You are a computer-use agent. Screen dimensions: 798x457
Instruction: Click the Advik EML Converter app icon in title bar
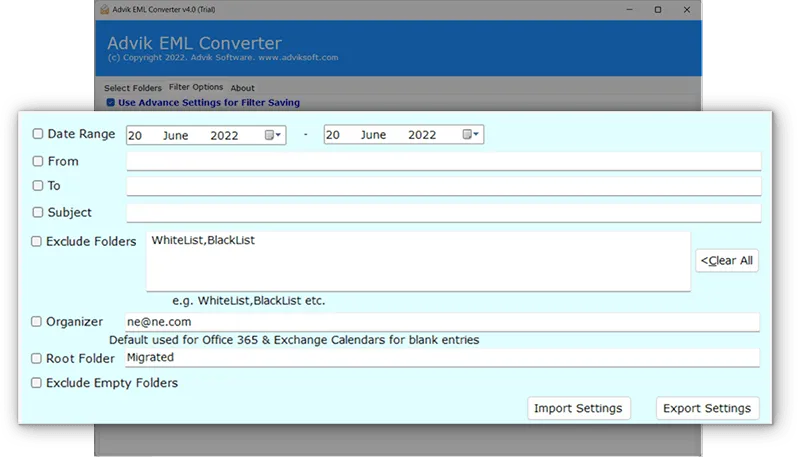click(x=104, y=9)
